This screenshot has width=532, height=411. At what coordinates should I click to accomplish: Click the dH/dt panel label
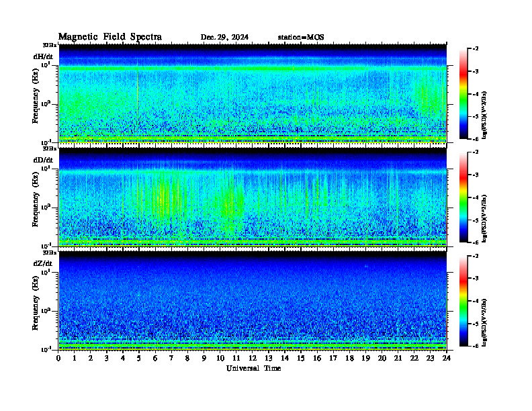(x=43, y=56)
